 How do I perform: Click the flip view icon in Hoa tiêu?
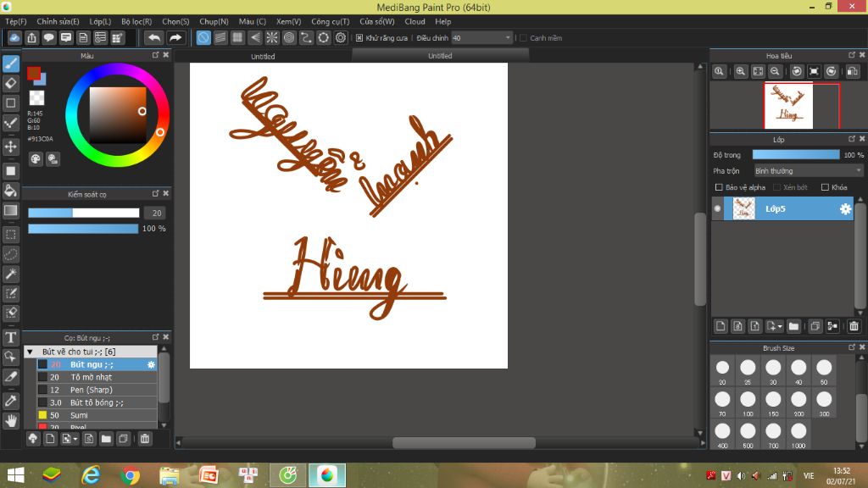[853, 71]
